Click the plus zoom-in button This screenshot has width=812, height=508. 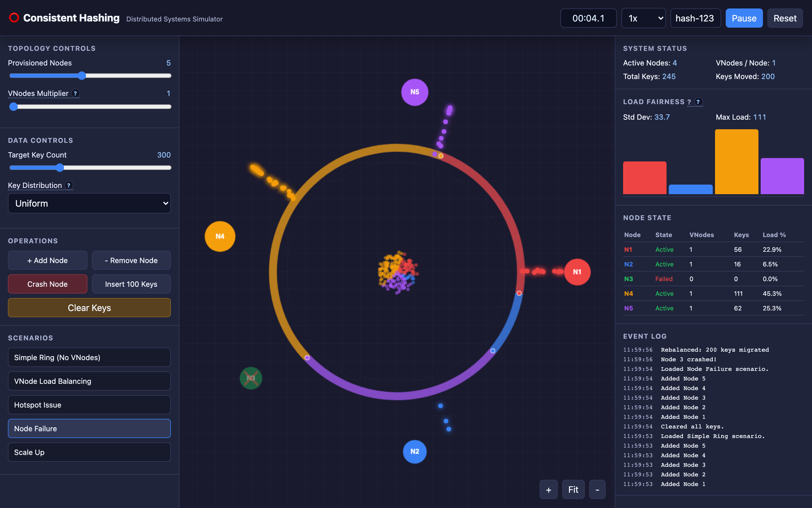click(549, 490)
